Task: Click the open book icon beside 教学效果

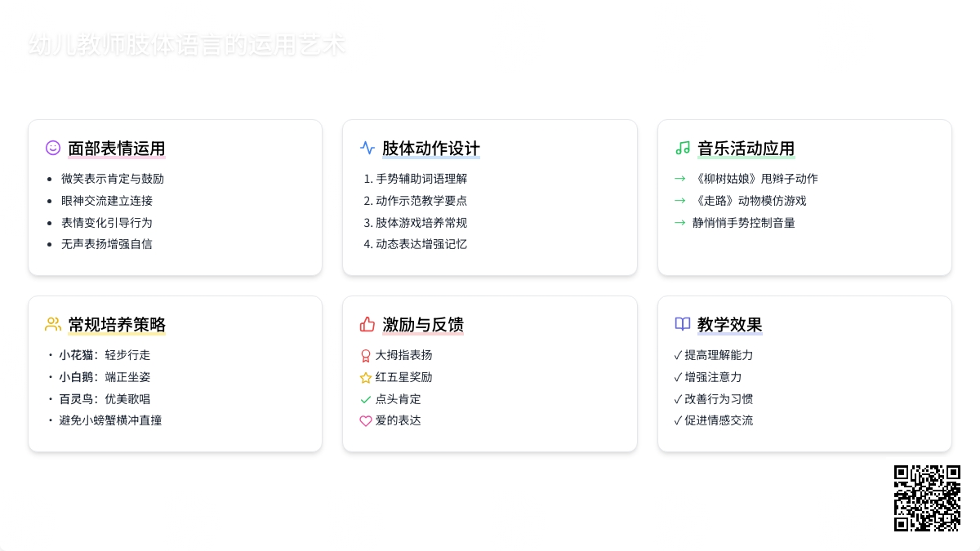Action: (x=683, y=324)
